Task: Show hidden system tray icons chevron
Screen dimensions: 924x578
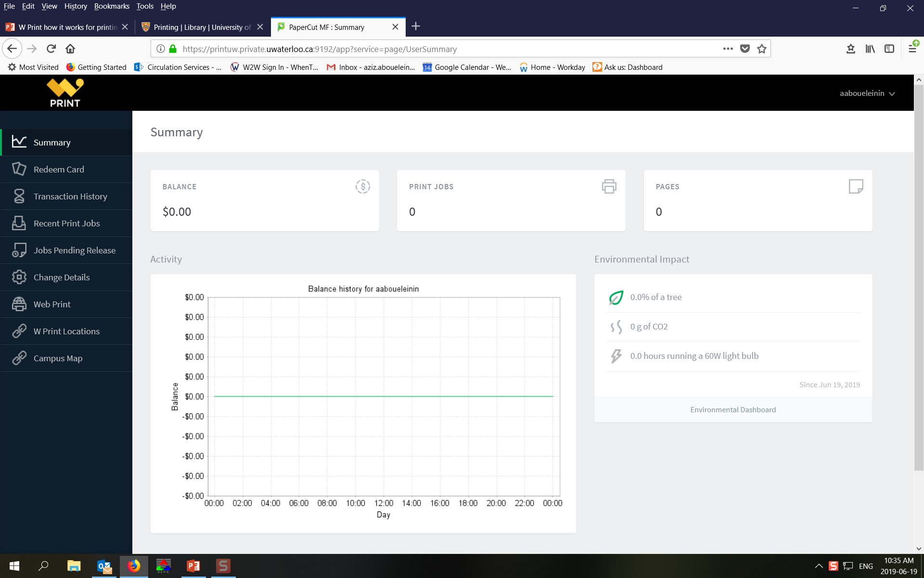Action: pos(819,566)
